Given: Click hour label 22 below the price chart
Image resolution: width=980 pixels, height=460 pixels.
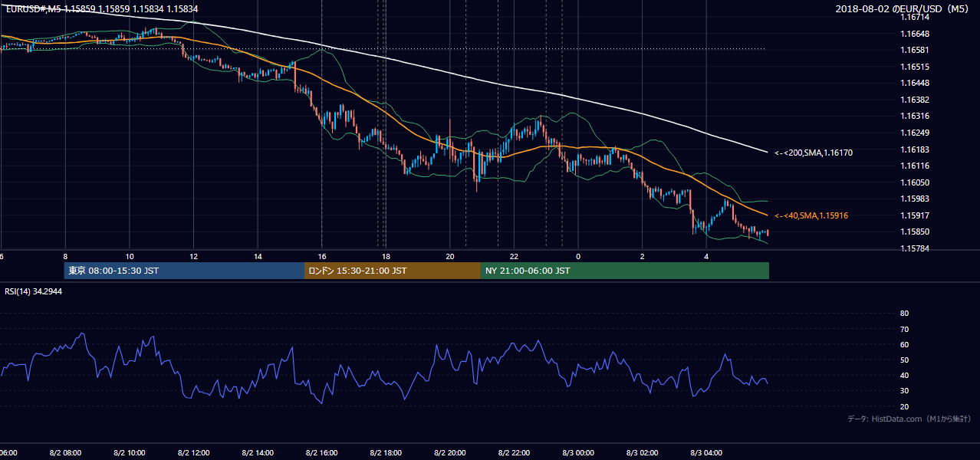Looking at the screenshot, I should coord(515,256).
